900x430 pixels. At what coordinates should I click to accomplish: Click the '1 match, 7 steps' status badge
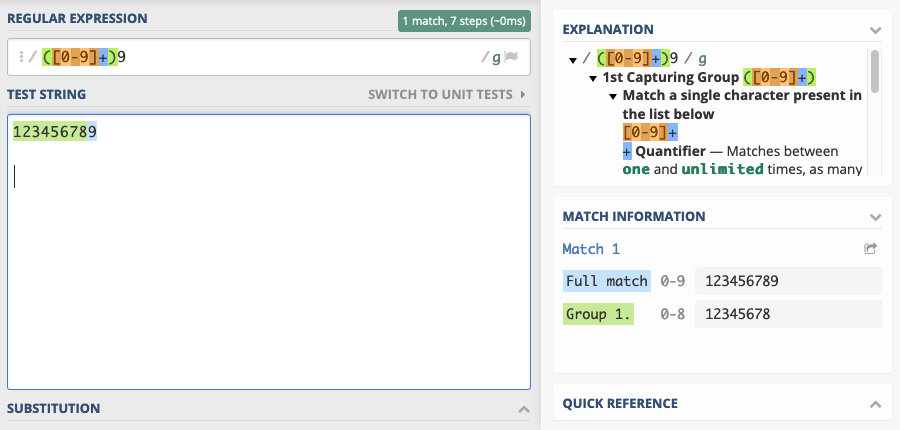[464, 21]
